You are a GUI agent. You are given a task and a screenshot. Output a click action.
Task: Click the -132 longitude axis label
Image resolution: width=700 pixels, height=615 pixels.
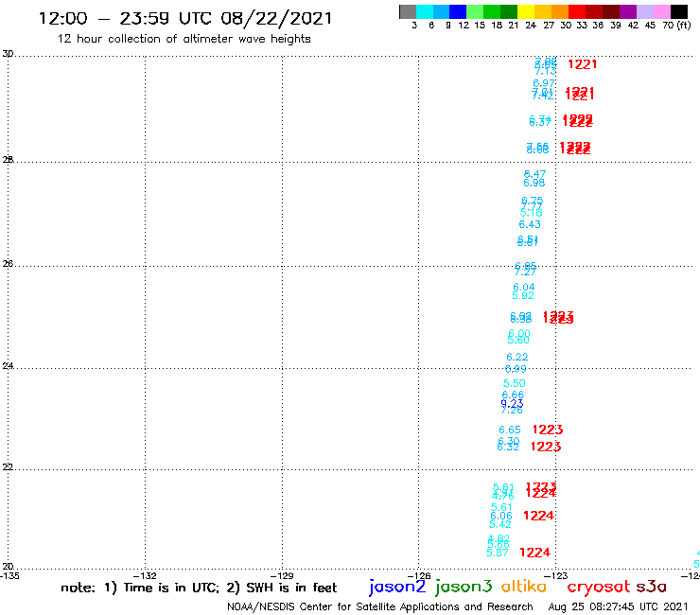click(x=145, y=575)
